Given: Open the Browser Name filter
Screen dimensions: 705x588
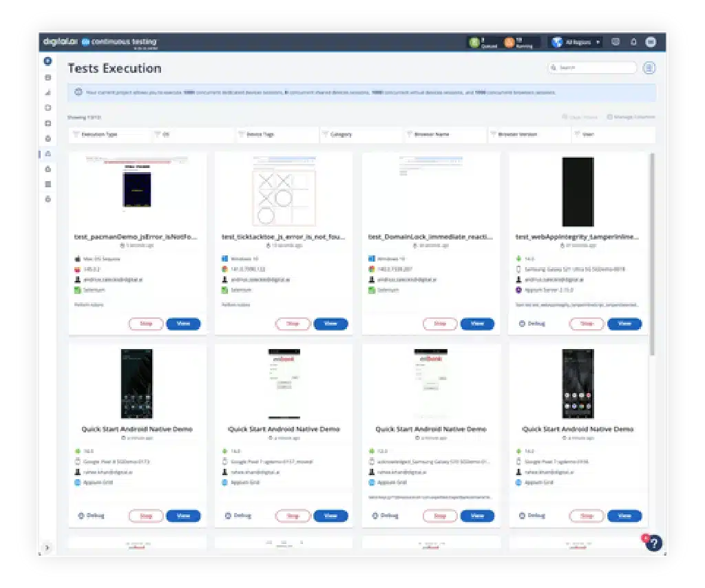Looking at the screenshot, I should click(445, 134).
